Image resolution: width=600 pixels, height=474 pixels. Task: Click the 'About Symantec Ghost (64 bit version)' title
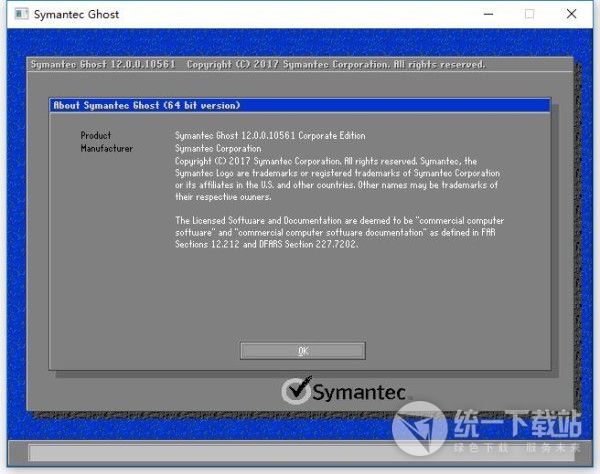pyautogui.click(x=147, y=105)
